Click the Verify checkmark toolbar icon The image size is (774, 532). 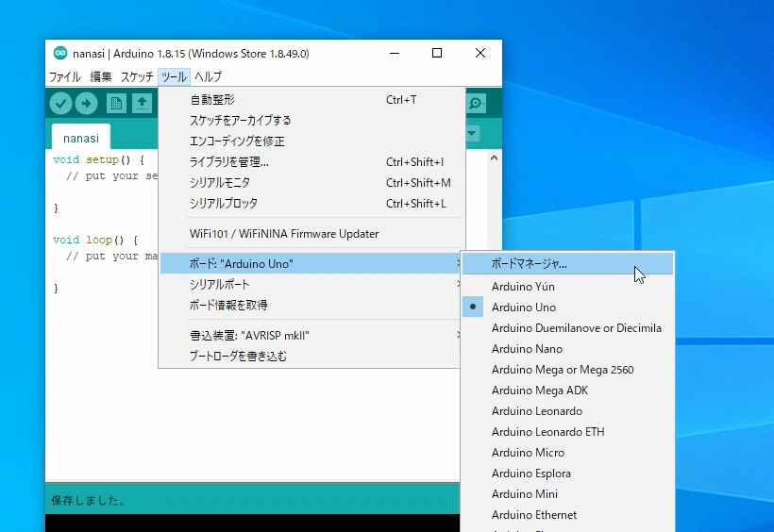click(x=60, y=104)
